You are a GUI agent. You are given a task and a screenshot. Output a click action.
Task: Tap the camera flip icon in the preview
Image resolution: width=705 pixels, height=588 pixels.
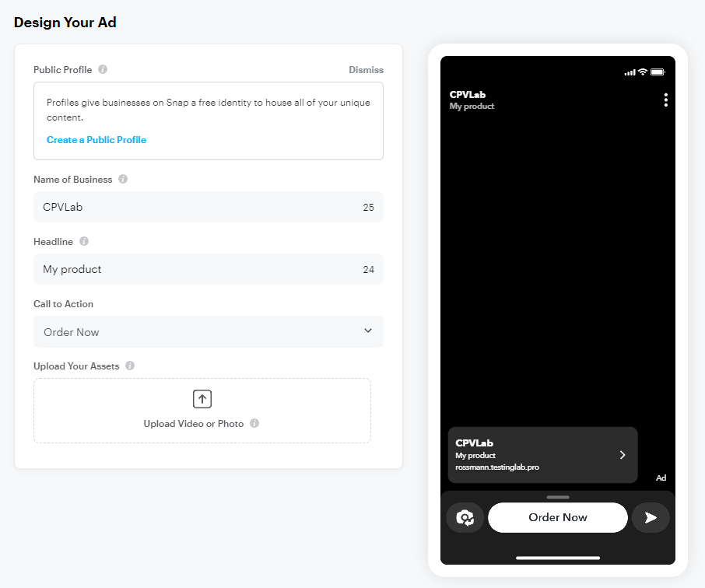(x=465, y=518)
